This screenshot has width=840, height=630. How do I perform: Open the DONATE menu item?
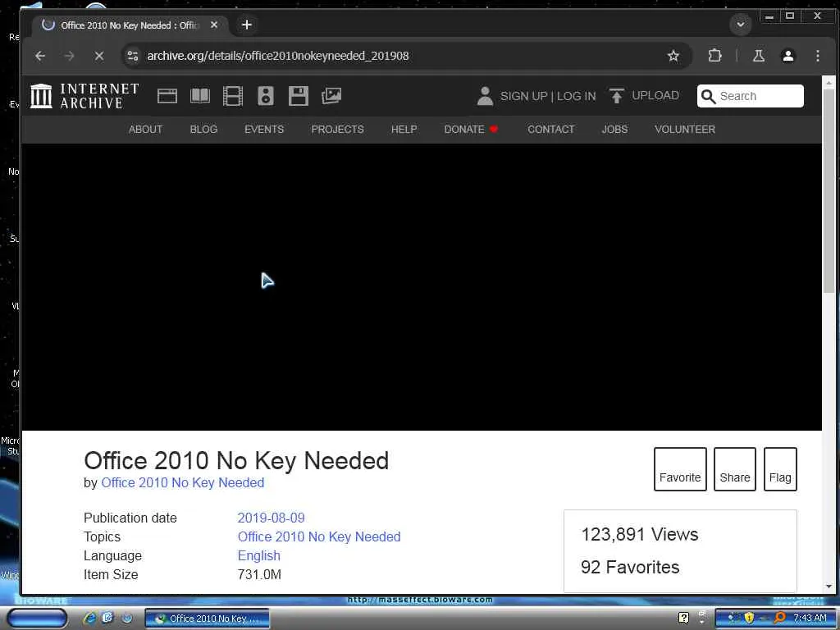[471, 129]
